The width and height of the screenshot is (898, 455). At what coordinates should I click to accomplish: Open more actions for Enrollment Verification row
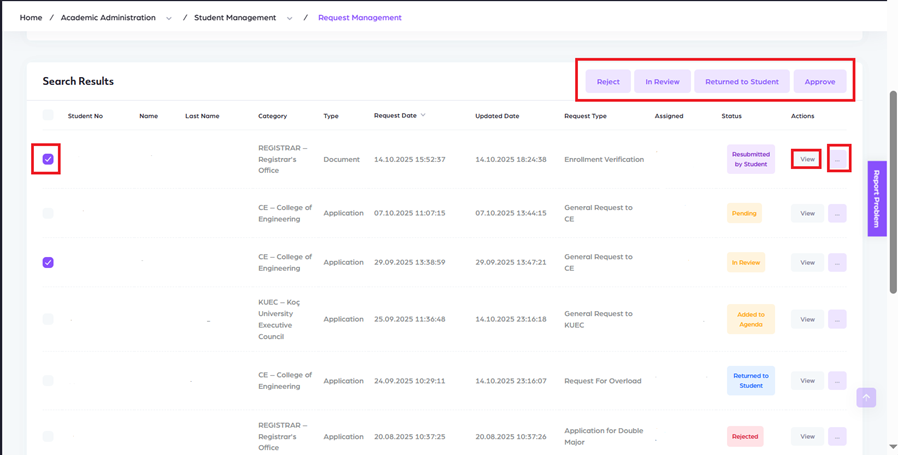[838, 159]
